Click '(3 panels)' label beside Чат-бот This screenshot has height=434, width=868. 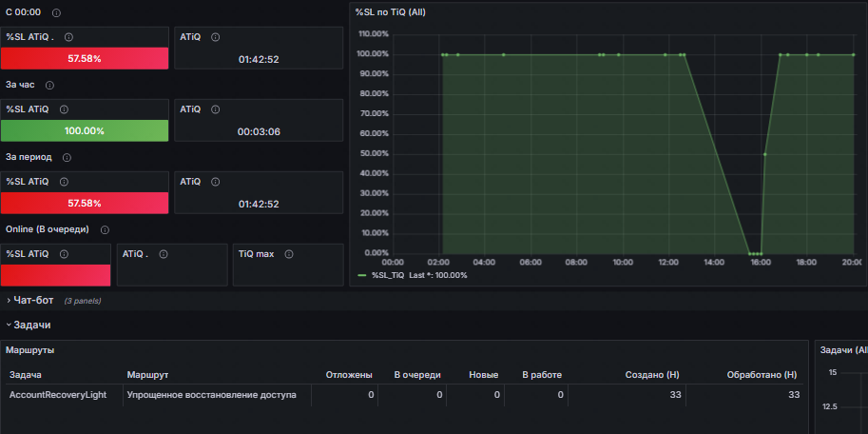pyautogui.click(x=82, y=302)
